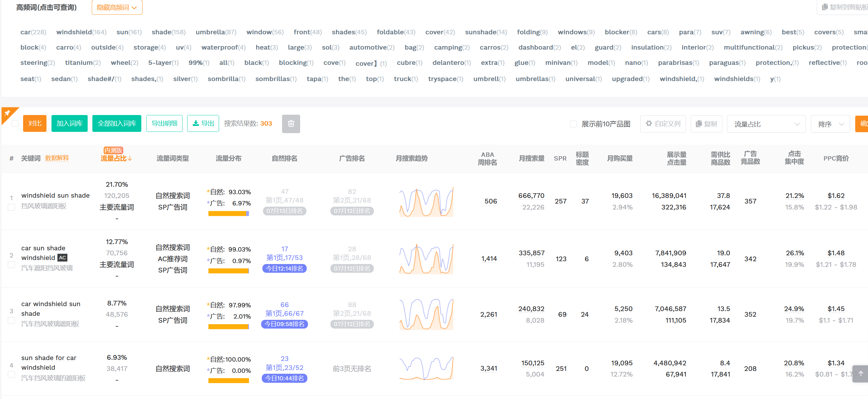This screenshot has width=868, height=399.
Task: Select row 2 car sun shade windshield checkbox
Action: [12, 265]
